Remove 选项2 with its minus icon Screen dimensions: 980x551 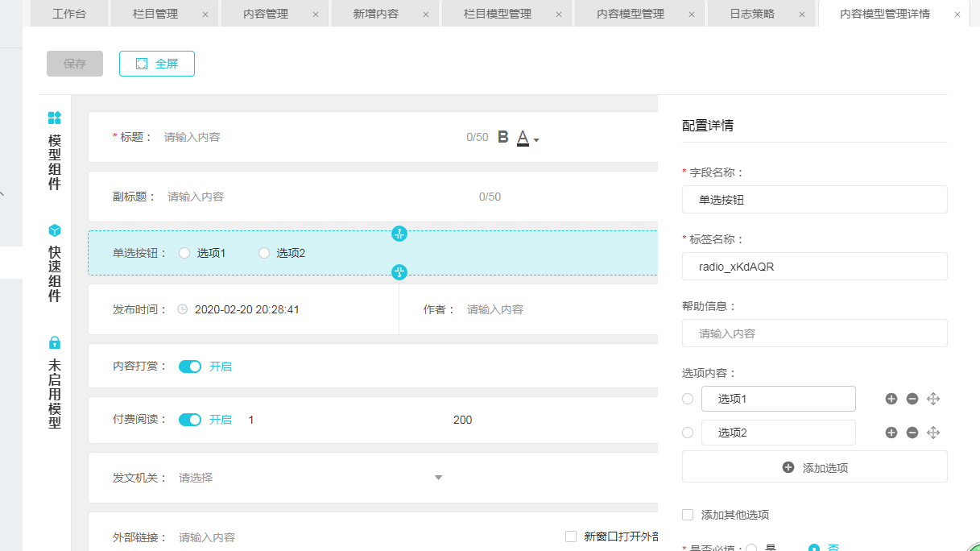pyautogui.click(x=912, y=433)
